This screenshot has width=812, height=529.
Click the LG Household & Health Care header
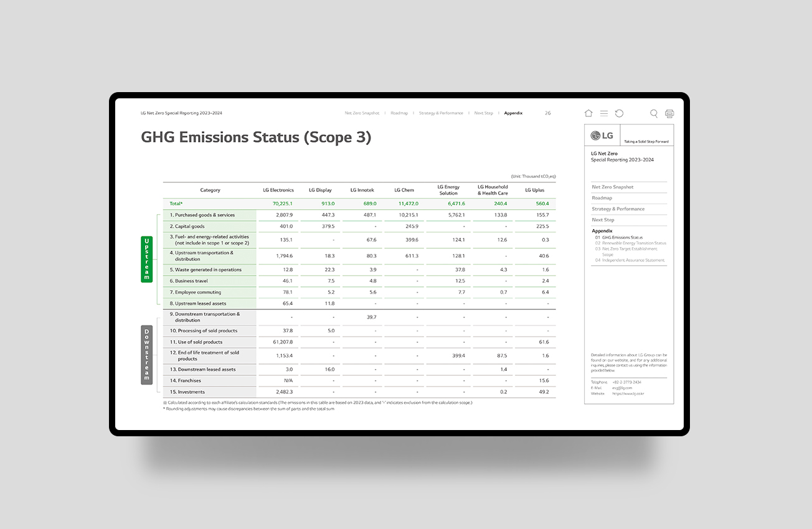(x=493, y=190)
